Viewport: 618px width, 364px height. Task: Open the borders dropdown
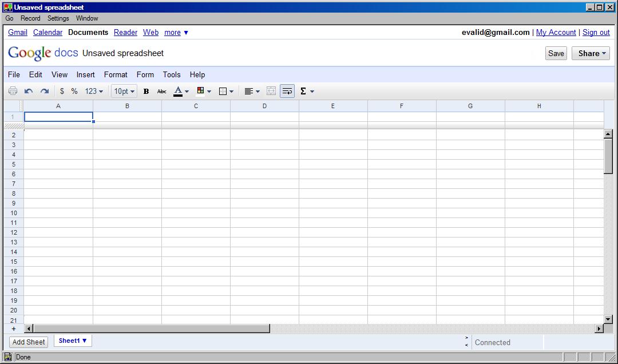tap(226, 91)
